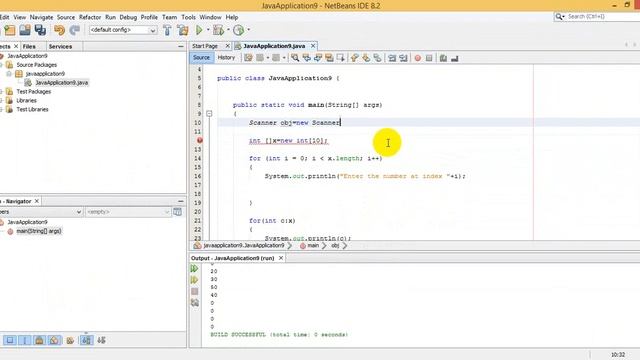
Task: Click the Previous Bookmark icon
Action: click(x=355, y=58)
